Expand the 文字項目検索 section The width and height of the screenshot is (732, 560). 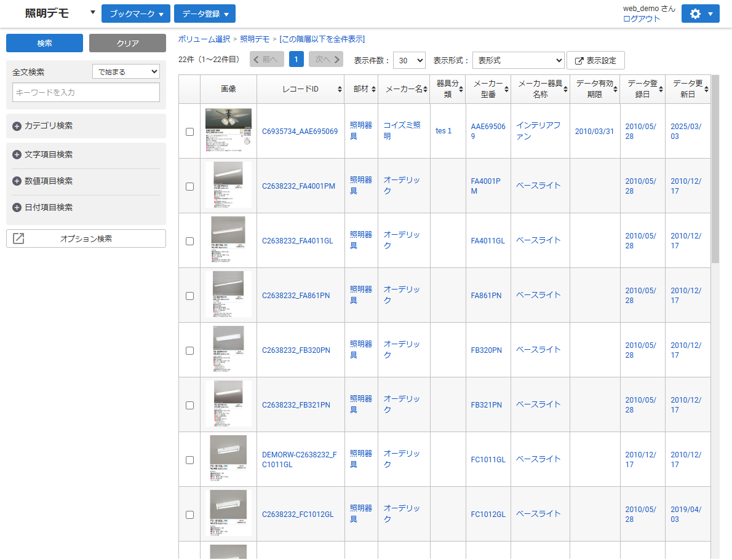pos(86,154)
